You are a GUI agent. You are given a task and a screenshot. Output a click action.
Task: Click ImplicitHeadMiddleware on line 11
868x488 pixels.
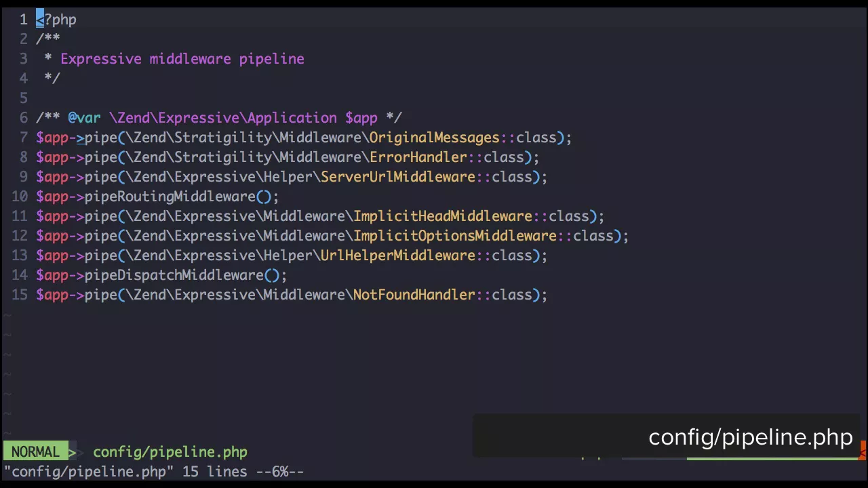tap(442, 216)
